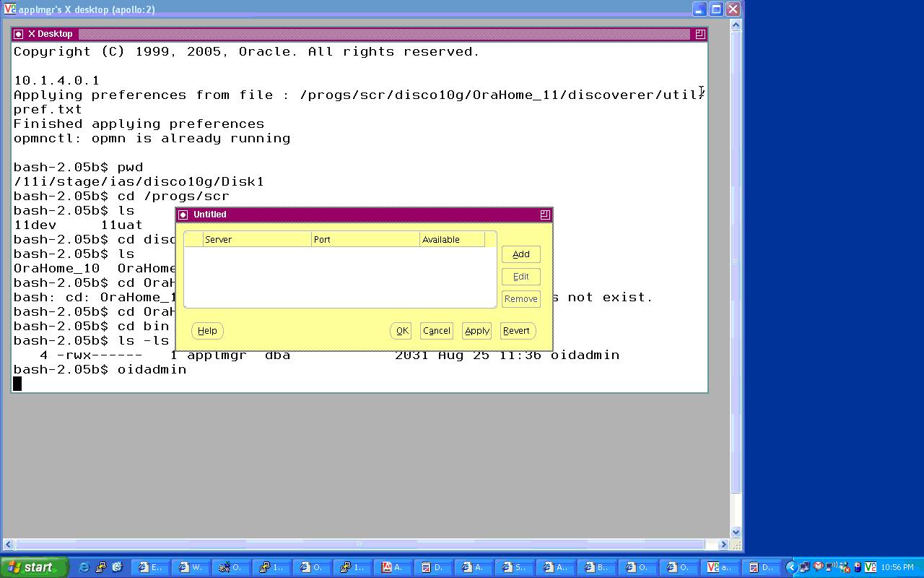
Task: Click VNC vertical scrollbar up arrow
Action: click(736, 25)
